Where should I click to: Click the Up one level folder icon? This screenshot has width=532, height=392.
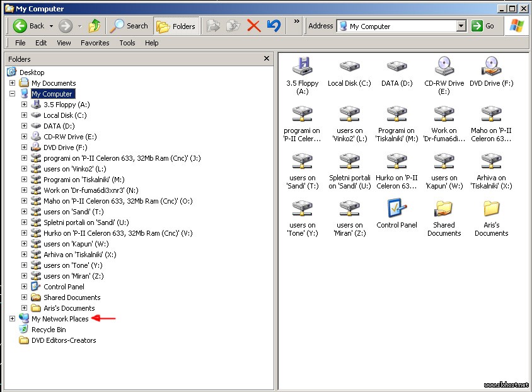95,26
